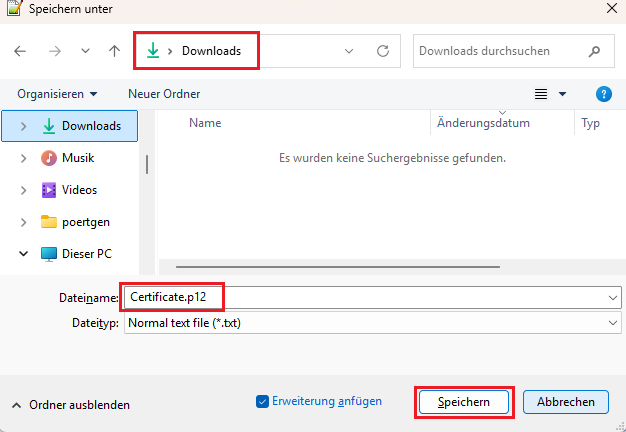Click the Videos icon in sidebar
The height and width of the screenshot is (432, 626).
click(49, 190)
